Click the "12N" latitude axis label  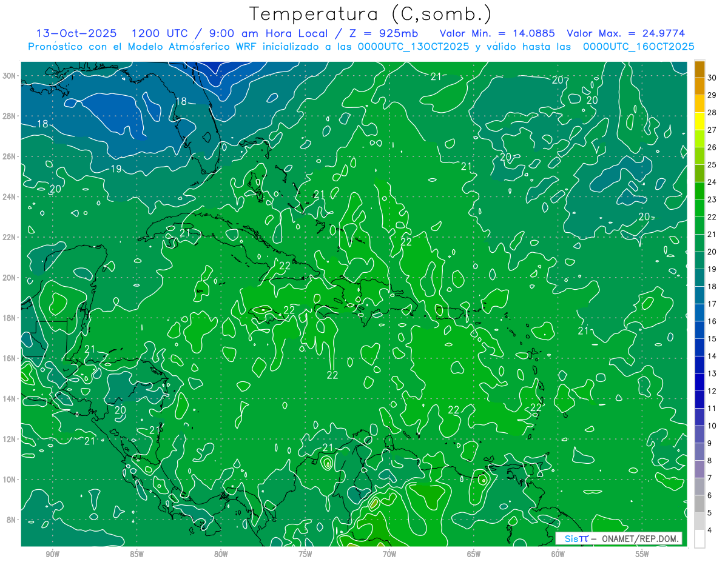click(x=9, y=439)
